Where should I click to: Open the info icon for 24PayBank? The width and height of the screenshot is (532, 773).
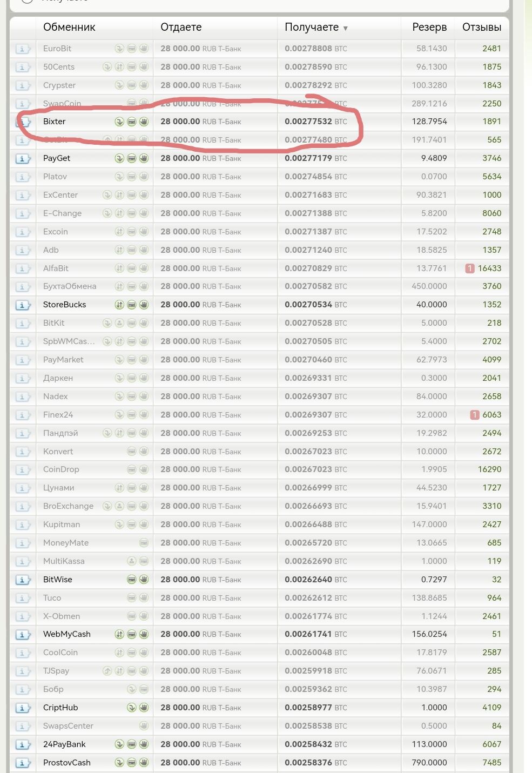click(22, 745)
